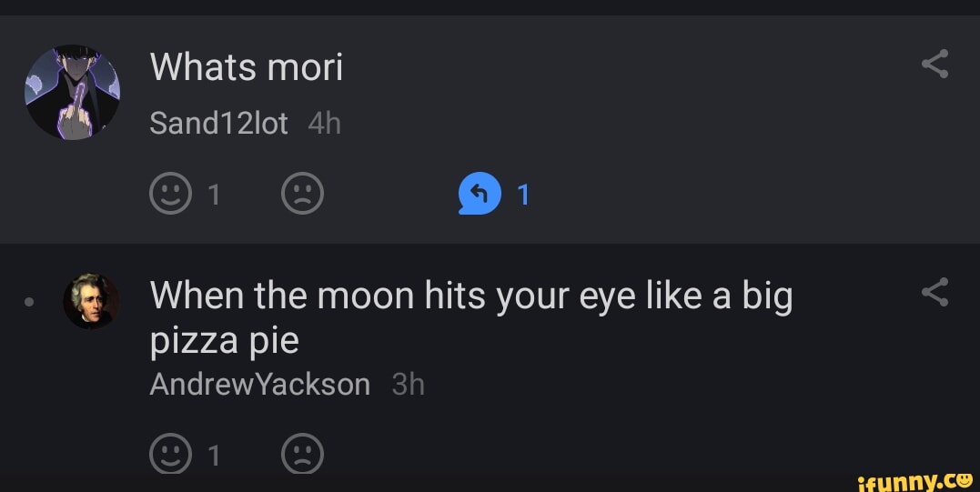Click the frown icon under Sand12lot's comment
The width and height of the screenshot is (980, 492).
pyautogui.click(x=302, y=195)
